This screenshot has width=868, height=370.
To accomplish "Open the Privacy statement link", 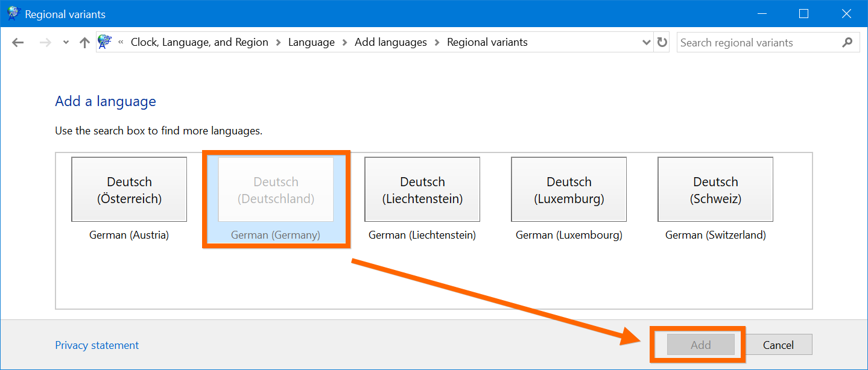I will pos(97,345).
